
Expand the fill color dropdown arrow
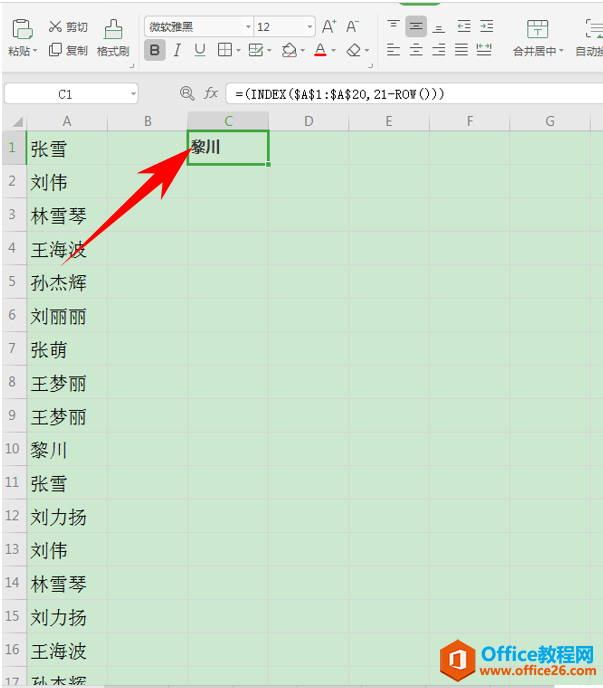(303, 51)
